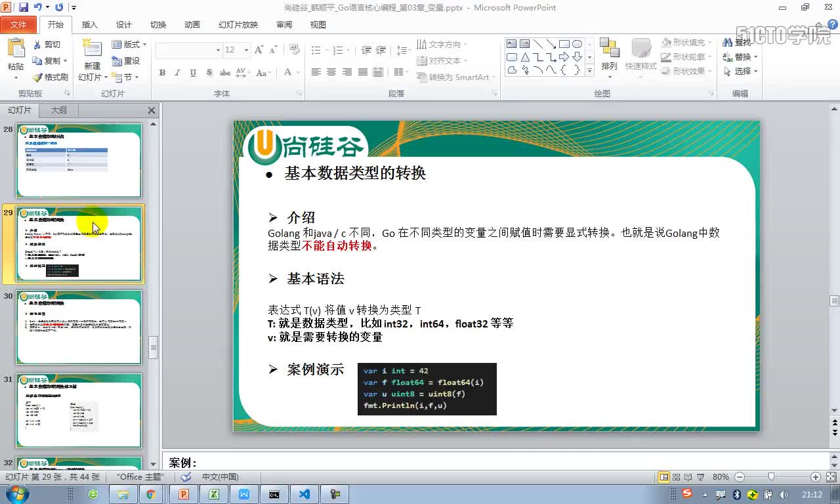The width and height of the screenshot is (840, 504).
Task: Toggle underline formatting
Action: [193, 73]
